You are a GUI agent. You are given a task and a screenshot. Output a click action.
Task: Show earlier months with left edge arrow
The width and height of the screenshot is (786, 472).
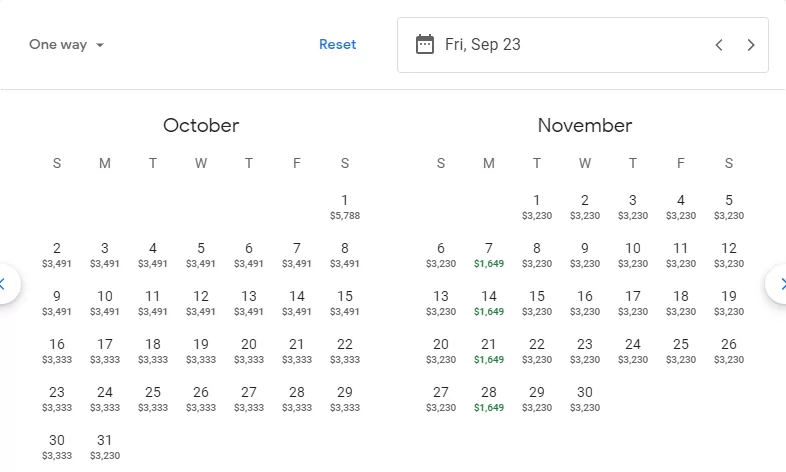tap(4, 284)
